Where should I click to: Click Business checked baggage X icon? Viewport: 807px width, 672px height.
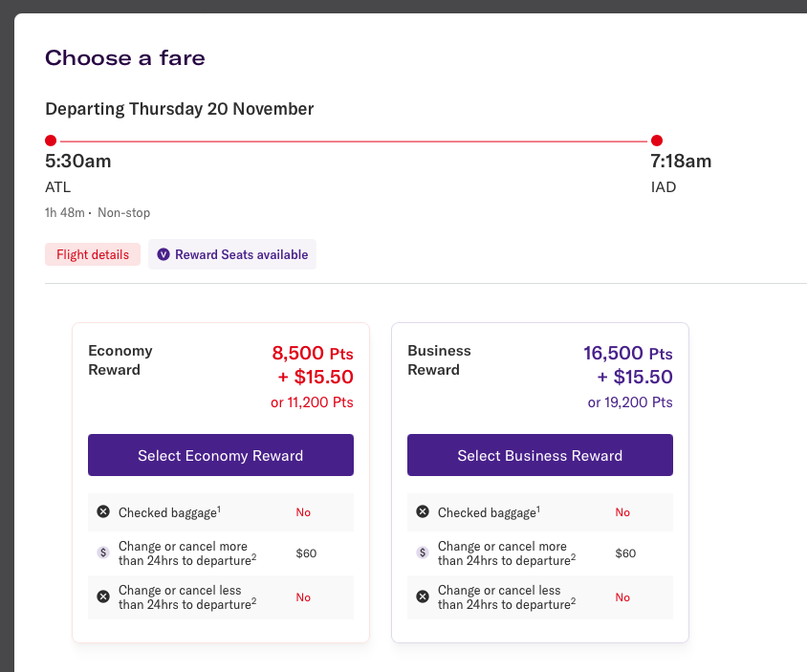[423, 512]
